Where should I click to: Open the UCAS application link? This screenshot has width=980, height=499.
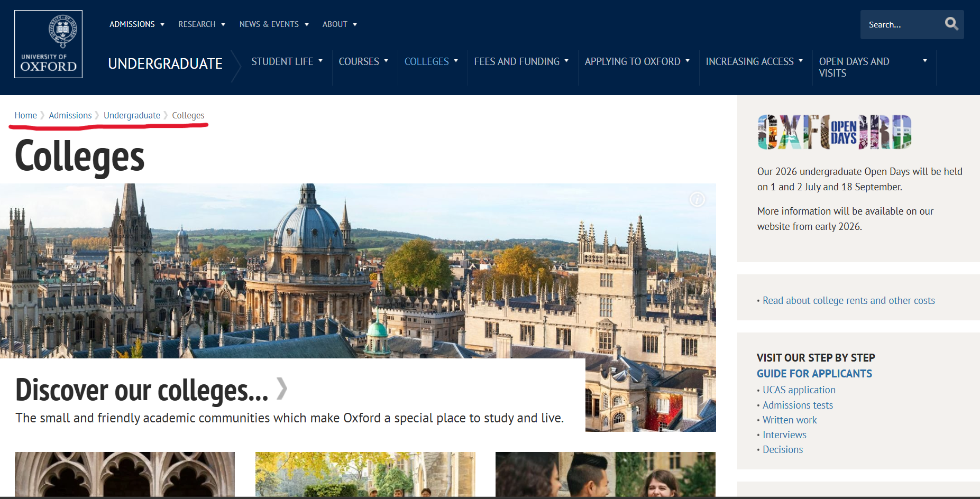[x=799, y=390]
